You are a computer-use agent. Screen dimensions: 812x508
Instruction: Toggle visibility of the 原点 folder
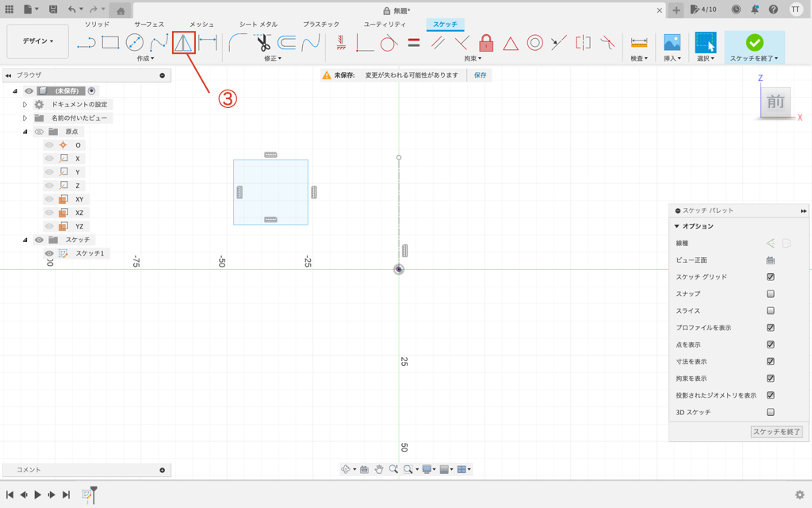click(x=39, y=132)
